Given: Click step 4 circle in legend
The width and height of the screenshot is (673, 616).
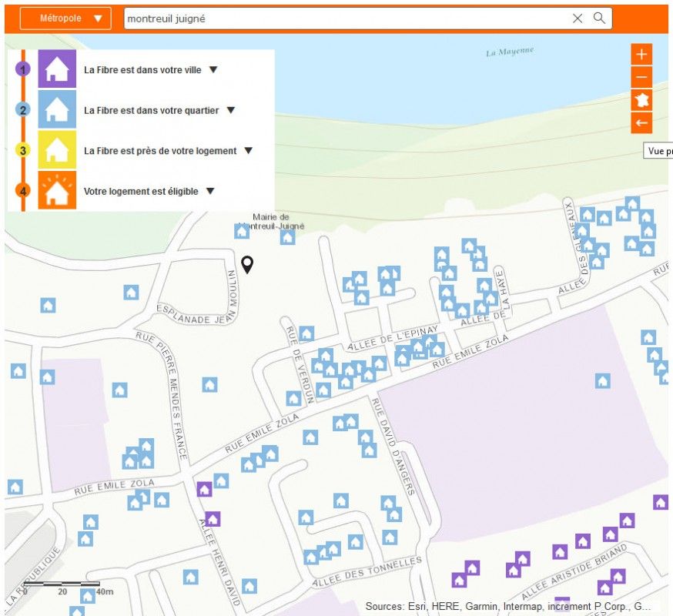Looking at the screenshot, I should pyautogui.click(x=23, y=191).
